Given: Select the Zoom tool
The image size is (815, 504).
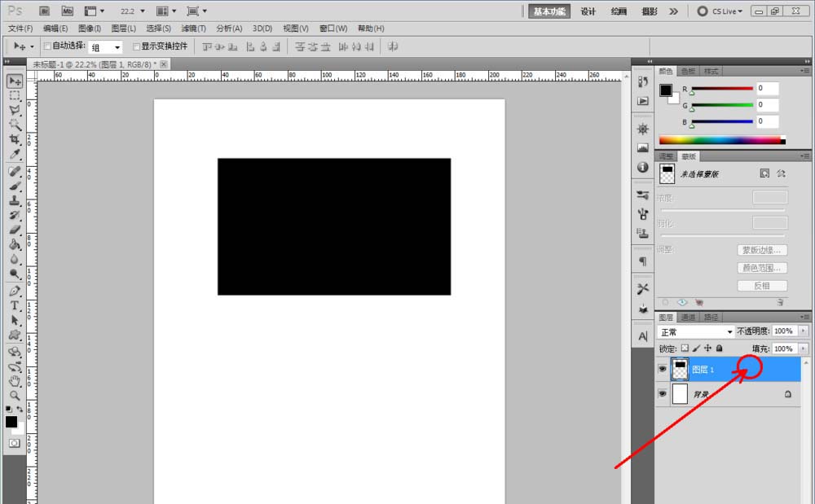Looking at the screenshot, I should tap(15, 396).
